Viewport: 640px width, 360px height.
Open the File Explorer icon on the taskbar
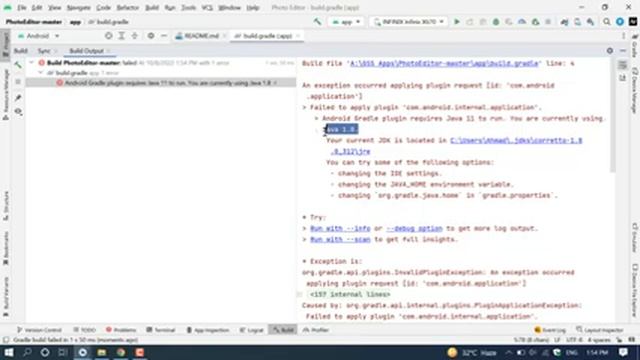pyautogui.click(x=102, y=352)
